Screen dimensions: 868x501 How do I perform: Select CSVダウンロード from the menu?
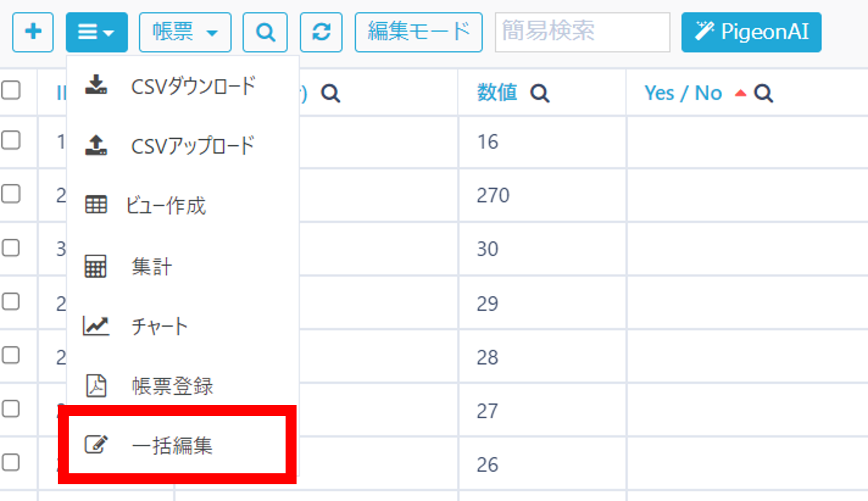(192, 85)
